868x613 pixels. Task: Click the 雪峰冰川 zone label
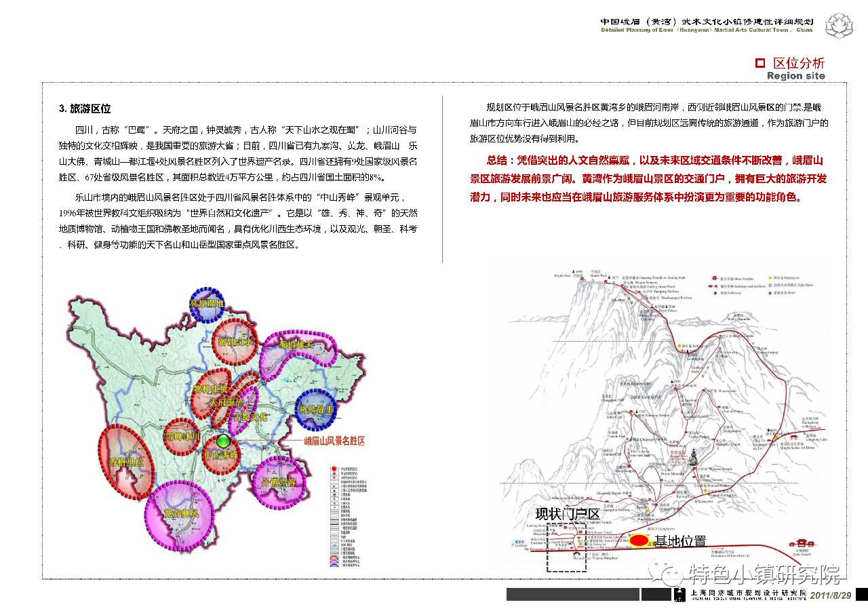pyautogui.click(x=183, y=437)
